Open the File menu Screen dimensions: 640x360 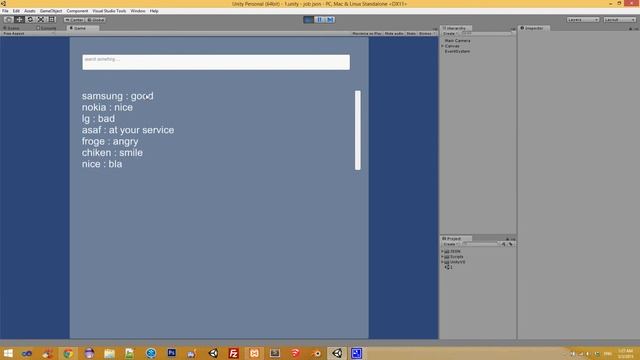[x=5, y=11]
